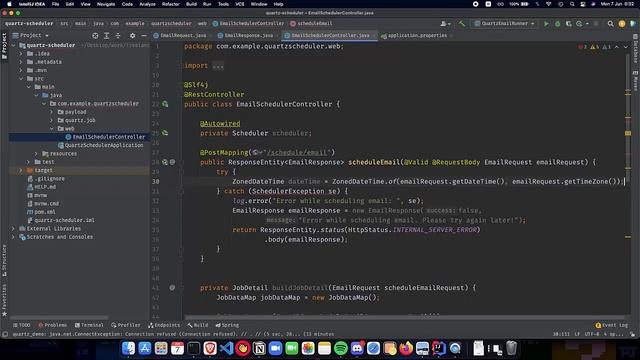Screen dimensions: 640x360
Task: Expand the .mvn folder
Action: click(x=21, y=70)
